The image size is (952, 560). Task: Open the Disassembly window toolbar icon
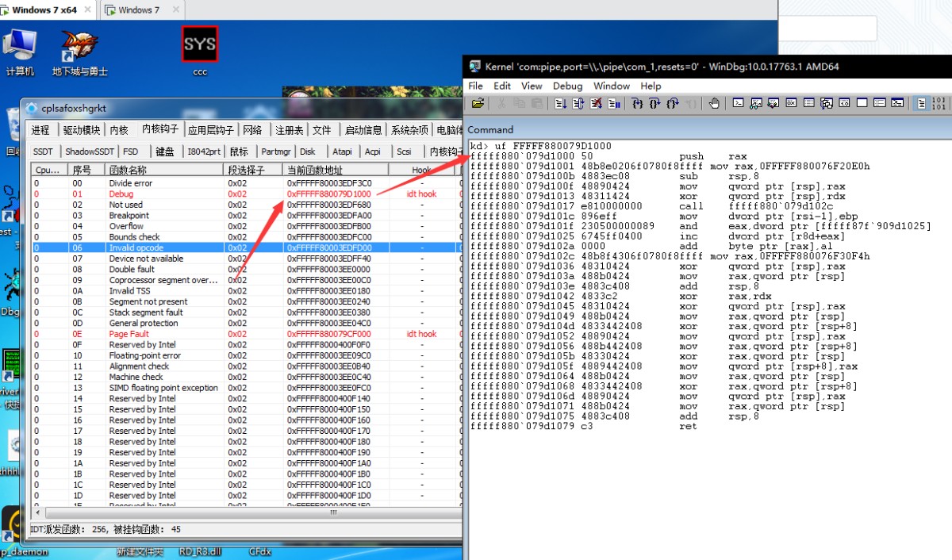point(844,103)
